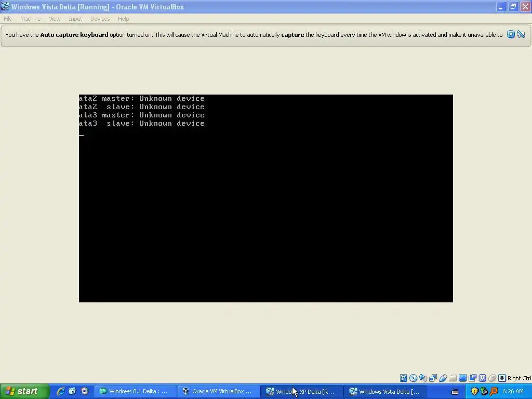532x399 pixels.
Task: Open the File menu
Action: (x=8, y=19)
